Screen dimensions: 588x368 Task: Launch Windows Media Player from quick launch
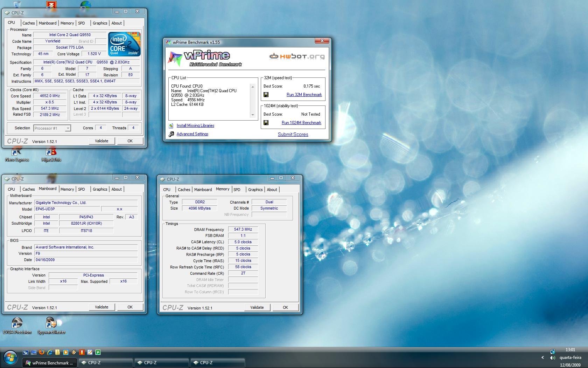click(x=66, y=352)
